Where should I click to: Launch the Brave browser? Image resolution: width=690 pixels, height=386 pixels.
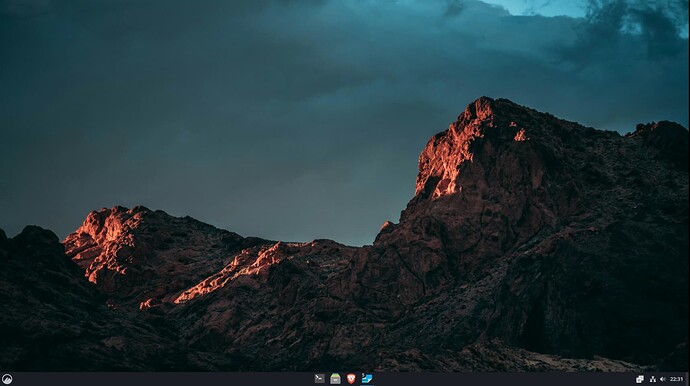351,379
